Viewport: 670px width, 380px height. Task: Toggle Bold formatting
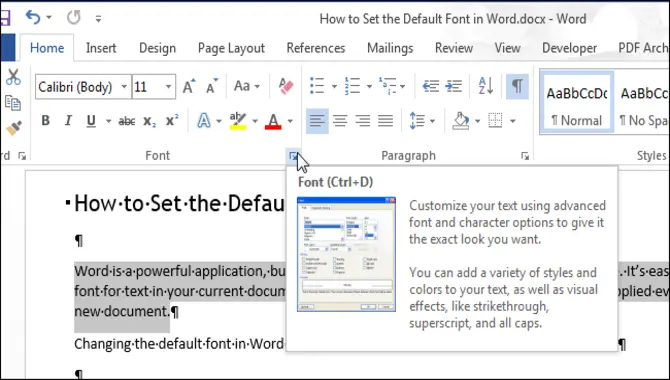point(45,121)
